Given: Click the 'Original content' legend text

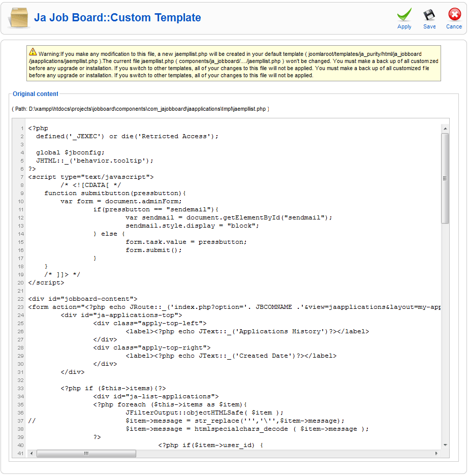Looking at the screenshot, I should click(35, 94).
